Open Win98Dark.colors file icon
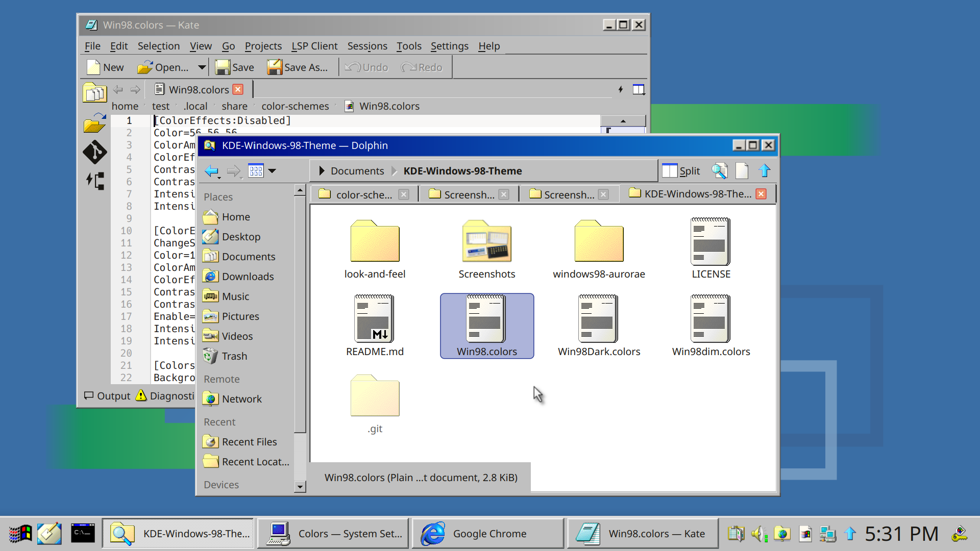The image size is (980, 551). [598, 319]
